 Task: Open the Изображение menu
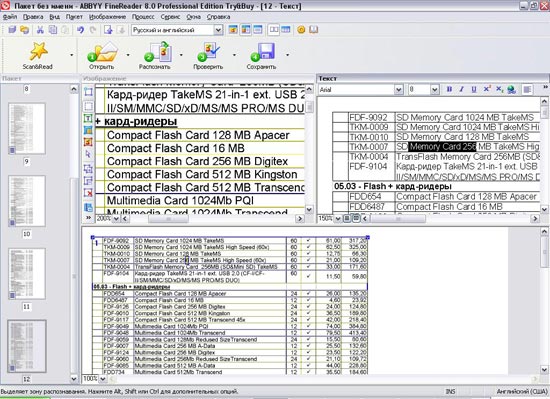pos(107,17)
